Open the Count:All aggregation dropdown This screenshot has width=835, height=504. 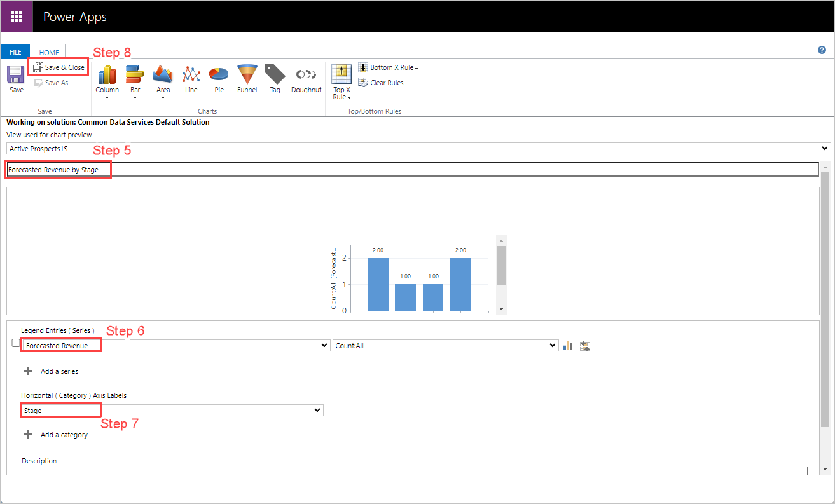click(x=553, y=345)
